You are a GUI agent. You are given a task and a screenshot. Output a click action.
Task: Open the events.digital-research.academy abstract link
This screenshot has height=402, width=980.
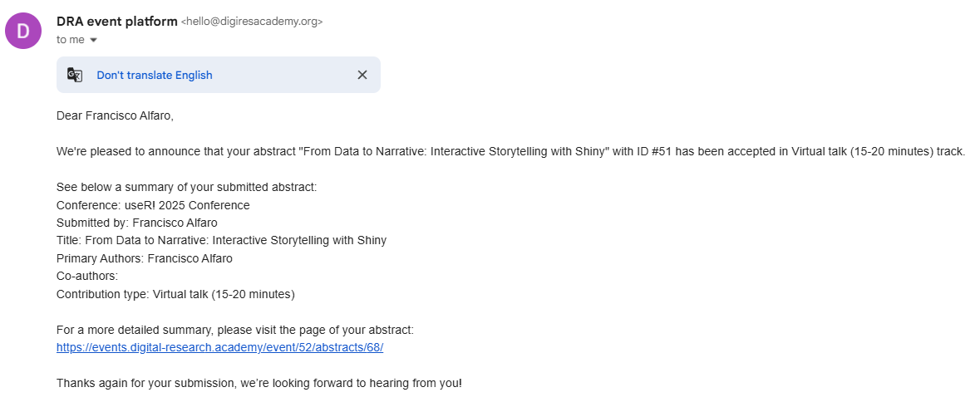(x=219, y=348)
